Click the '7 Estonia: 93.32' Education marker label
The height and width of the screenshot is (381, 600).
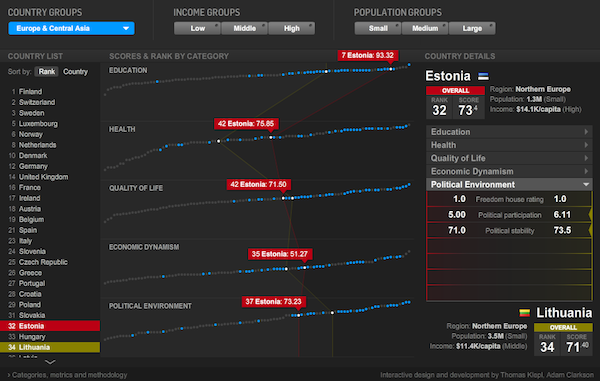[x=368, y=55]
